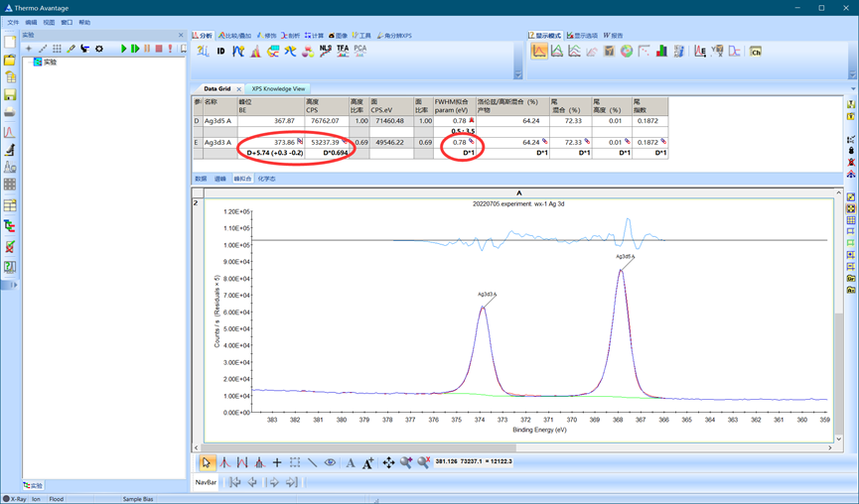Viewport: 859px width, 504px height.
Task: Open the 文件 menu
Action: pyautogui.click(x=13, y=22)
